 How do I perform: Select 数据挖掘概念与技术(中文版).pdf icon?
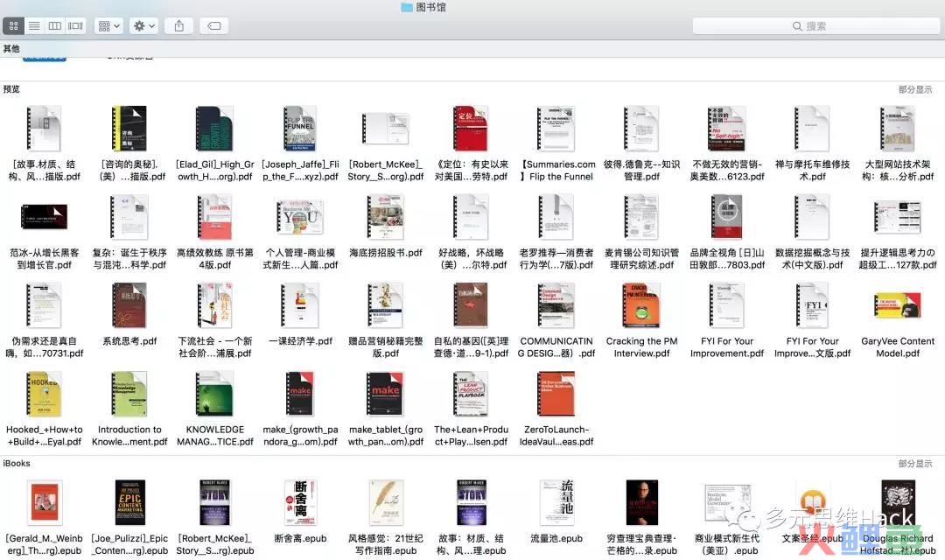[x=812, y=217]
